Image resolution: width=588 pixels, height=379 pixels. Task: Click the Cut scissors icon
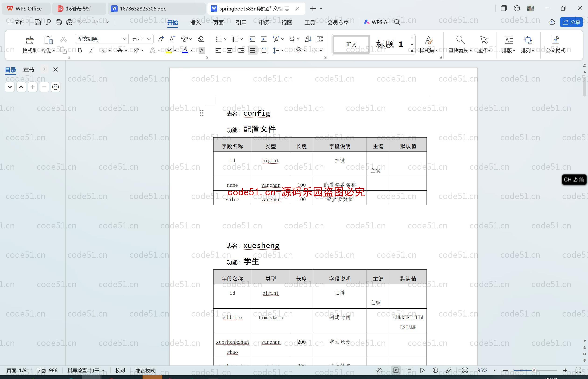[x=63, y=39]
